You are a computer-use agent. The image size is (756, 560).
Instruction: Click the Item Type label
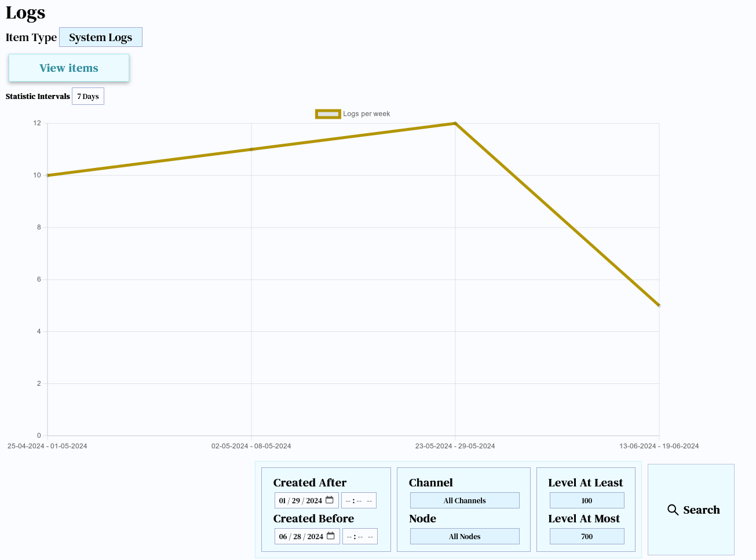(31, 37)
